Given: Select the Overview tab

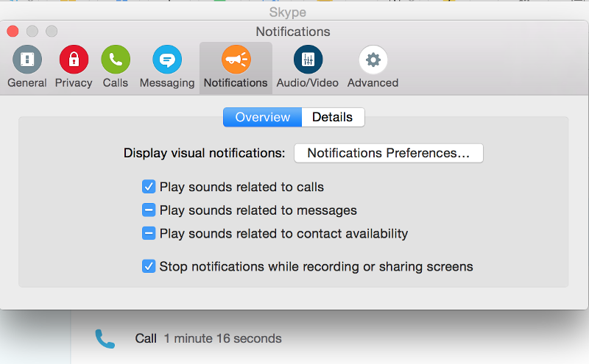Looking at the screenshot, I should [262, 117].
